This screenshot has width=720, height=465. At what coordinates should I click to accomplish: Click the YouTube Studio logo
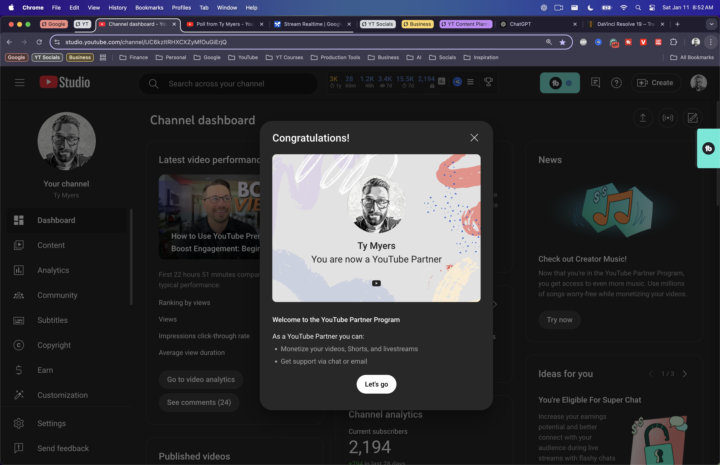65,82
